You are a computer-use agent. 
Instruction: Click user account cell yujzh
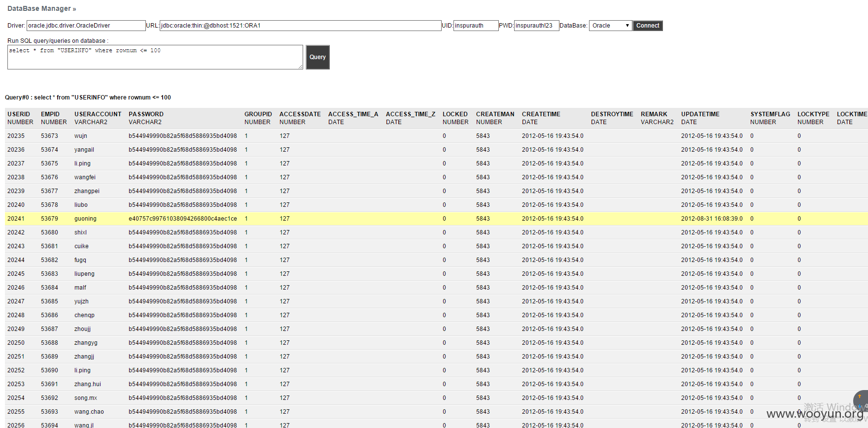[81, 301]
